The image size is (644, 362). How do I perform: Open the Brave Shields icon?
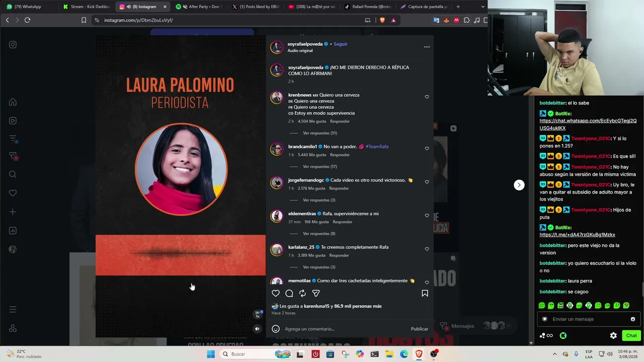pos(381,20)
